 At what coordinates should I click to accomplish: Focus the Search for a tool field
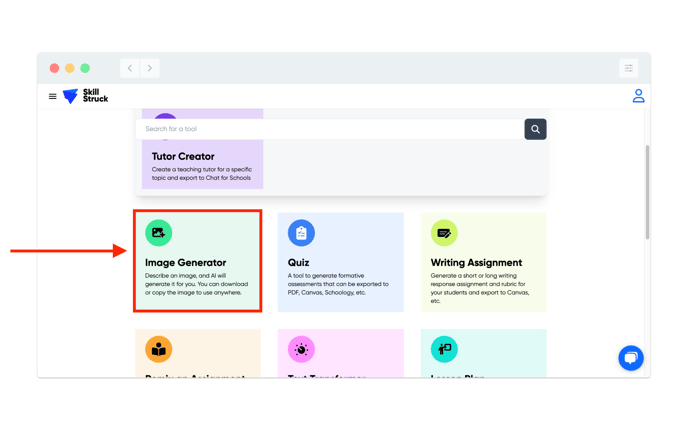point(330,129)
